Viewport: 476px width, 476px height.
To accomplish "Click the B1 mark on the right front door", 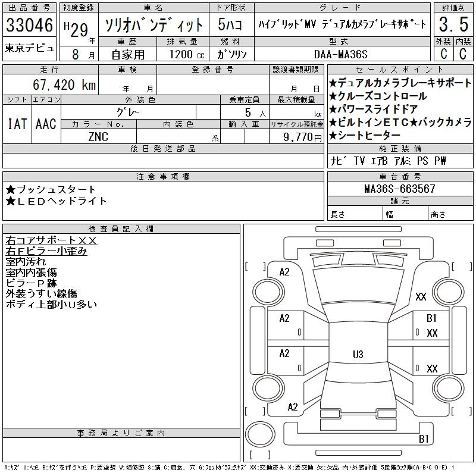I will click(x=431, y=318).
